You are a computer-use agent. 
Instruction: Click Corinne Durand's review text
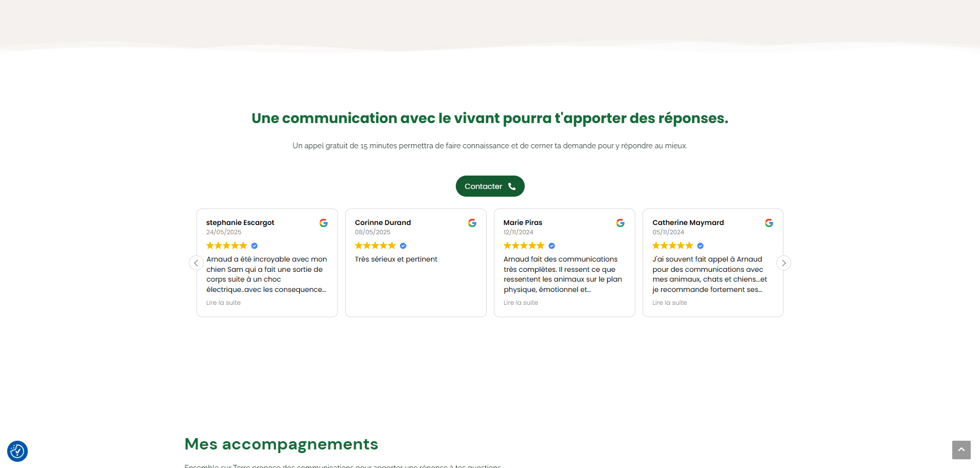[396, 259]
